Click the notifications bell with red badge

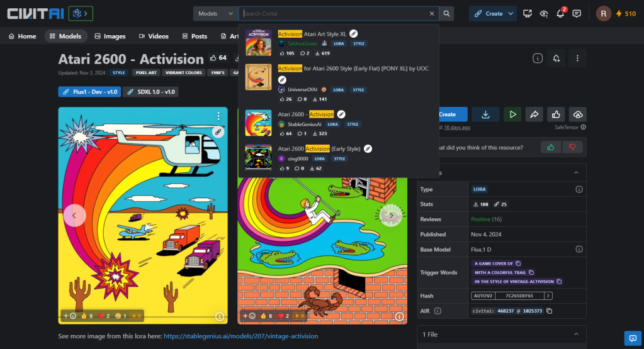tap(560, 13)
